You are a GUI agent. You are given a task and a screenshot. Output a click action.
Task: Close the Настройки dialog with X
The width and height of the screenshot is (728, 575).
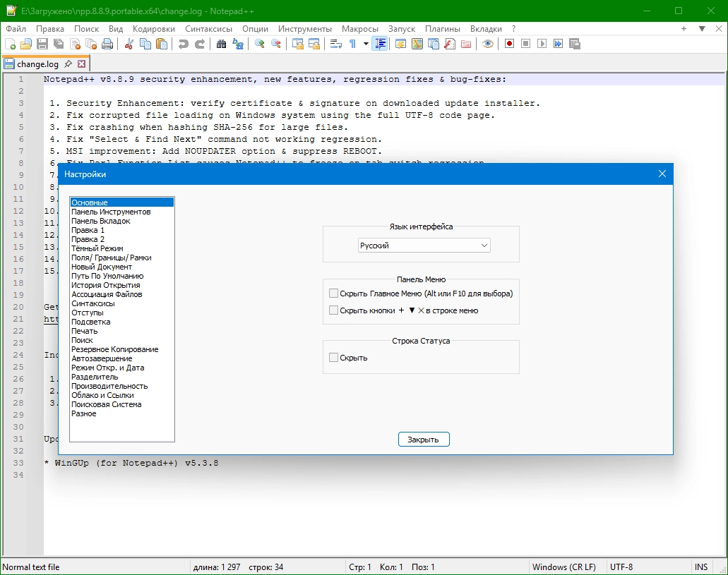pos(662,174)
